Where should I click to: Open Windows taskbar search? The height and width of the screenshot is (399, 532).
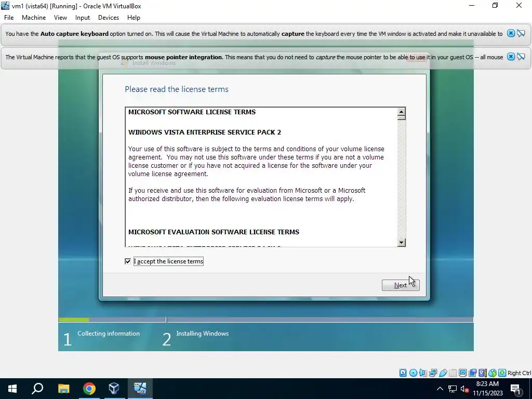(37, 389)
